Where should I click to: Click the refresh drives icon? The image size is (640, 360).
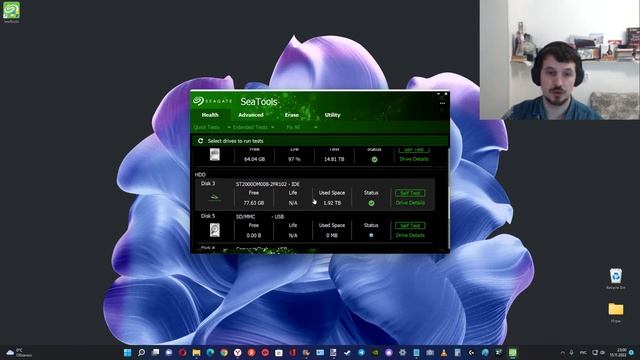200,141
